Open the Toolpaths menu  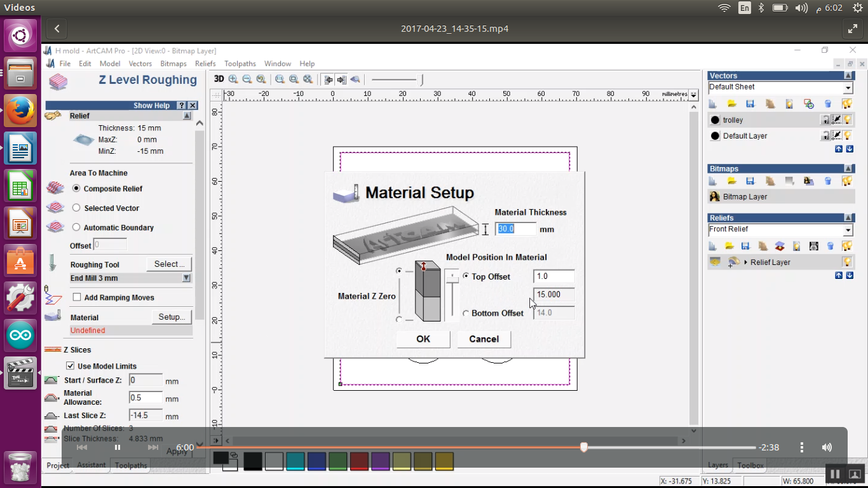pyautogui.click(x=240, y=64)
